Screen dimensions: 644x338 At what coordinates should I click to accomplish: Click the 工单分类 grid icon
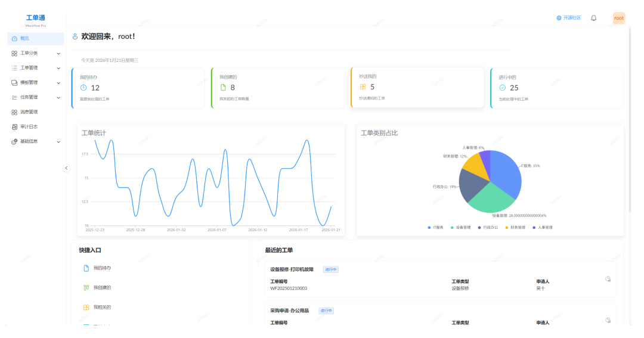14,54
